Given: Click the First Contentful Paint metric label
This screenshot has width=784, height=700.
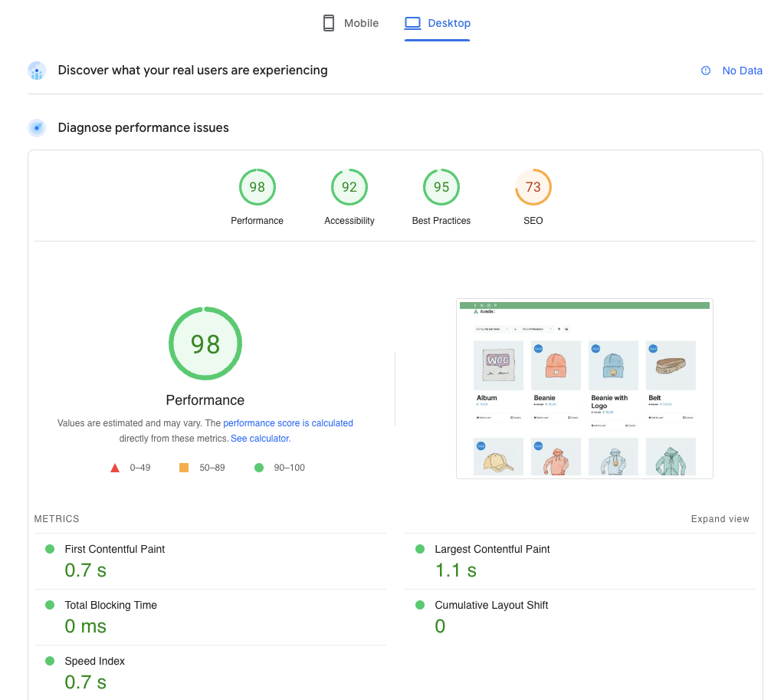Looking at the screenshot, I should pos(114,549).
